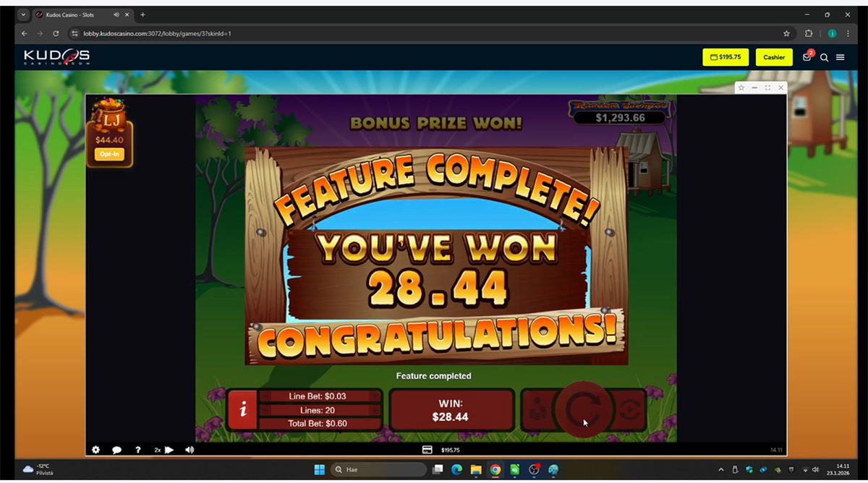868x483 pixels.
Task: Add game to favorites star
Action: tap(741, 87)
